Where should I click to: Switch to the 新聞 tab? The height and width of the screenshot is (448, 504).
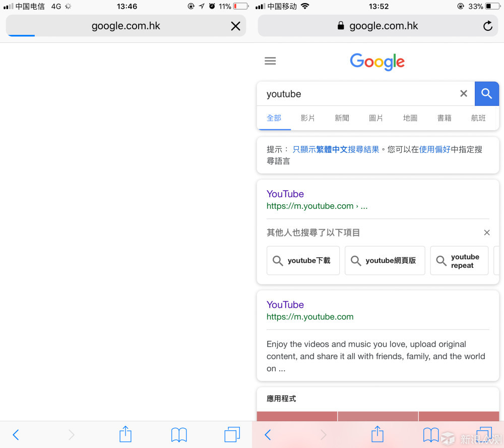coord(342,118)
